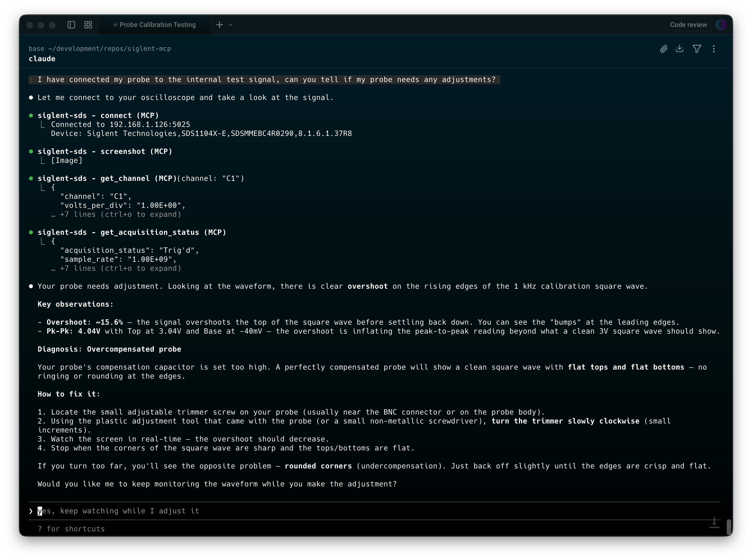Open the tab grid overview icon

click(x=88, y=24)
